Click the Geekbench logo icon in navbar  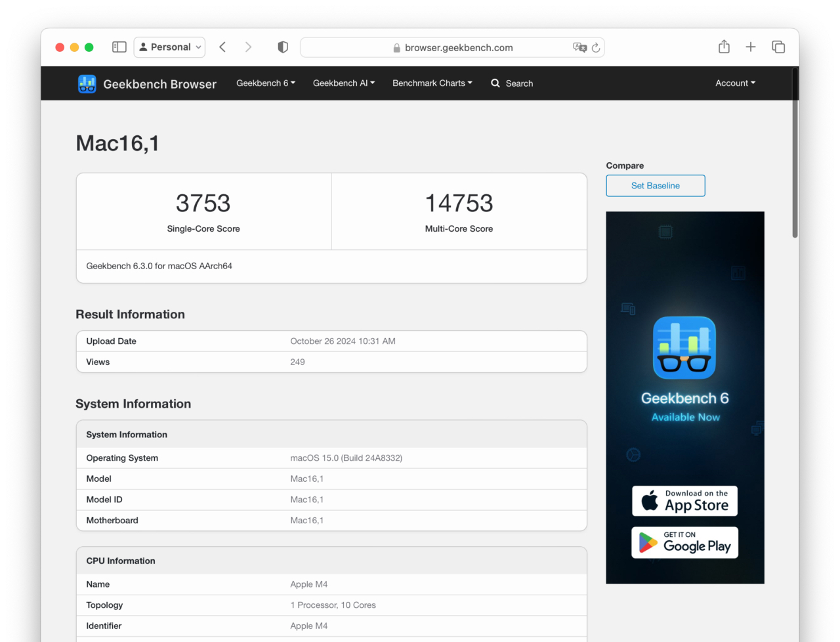coord(87,83)
